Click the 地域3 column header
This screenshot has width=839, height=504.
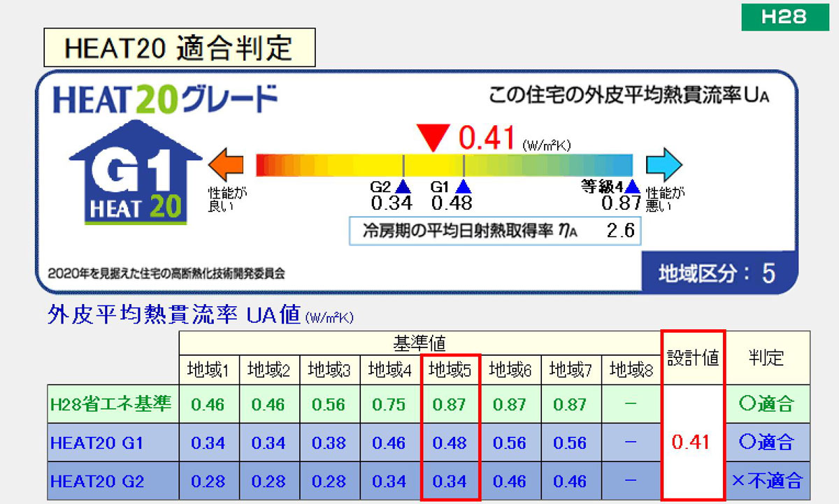[x=329, y=368]
